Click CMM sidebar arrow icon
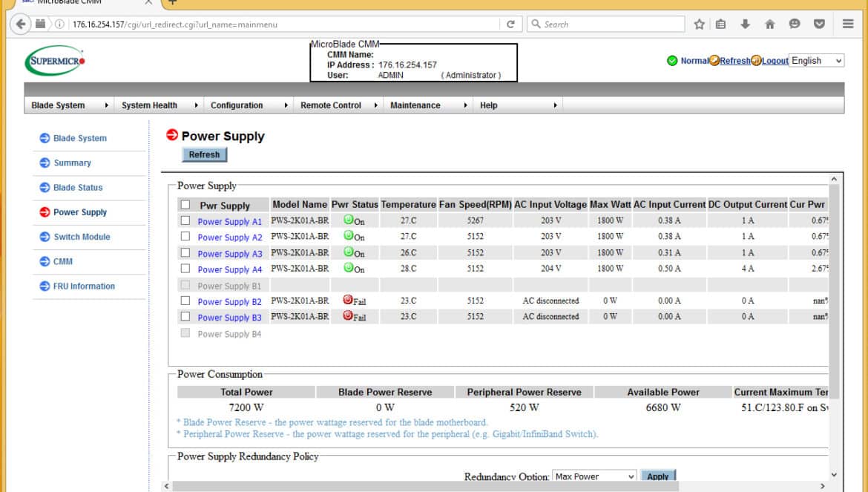Screen dimensions: 868x492 (45, 261)
